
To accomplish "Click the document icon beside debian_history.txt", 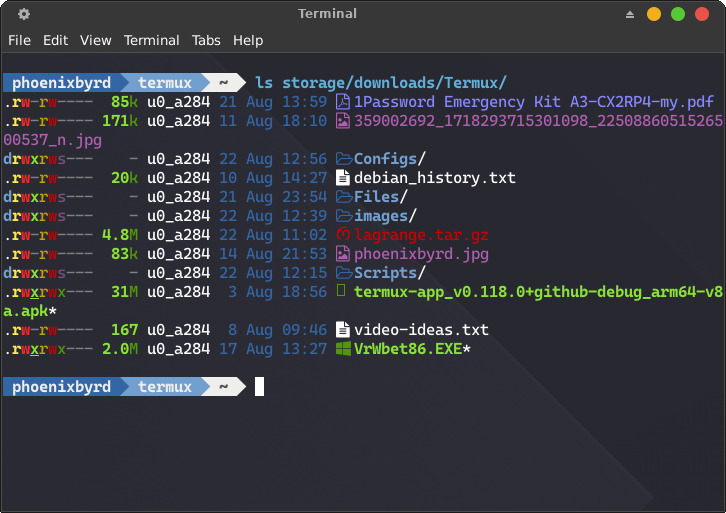I will tap(343, 178).
